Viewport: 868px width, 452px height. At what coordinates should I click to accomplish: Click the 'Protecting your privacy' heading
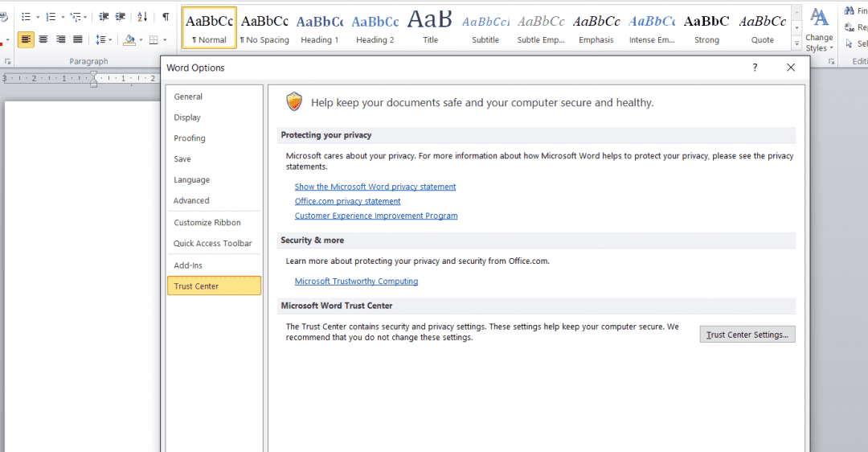click(326, 135)
